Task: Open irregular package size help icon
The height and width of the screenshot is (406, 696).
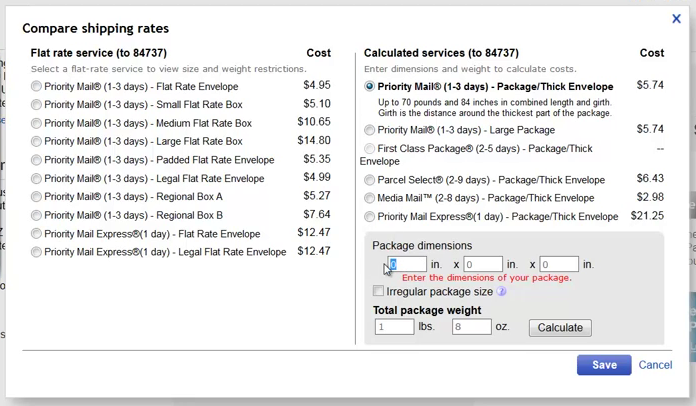Action: 501,292
